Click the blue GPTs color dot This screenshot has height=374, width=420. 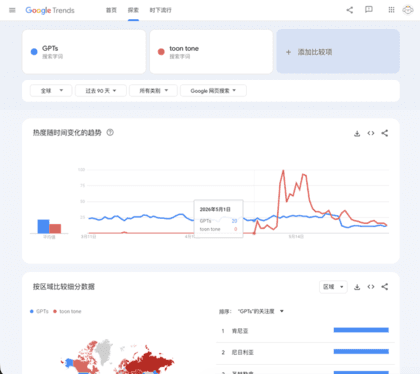34,52
